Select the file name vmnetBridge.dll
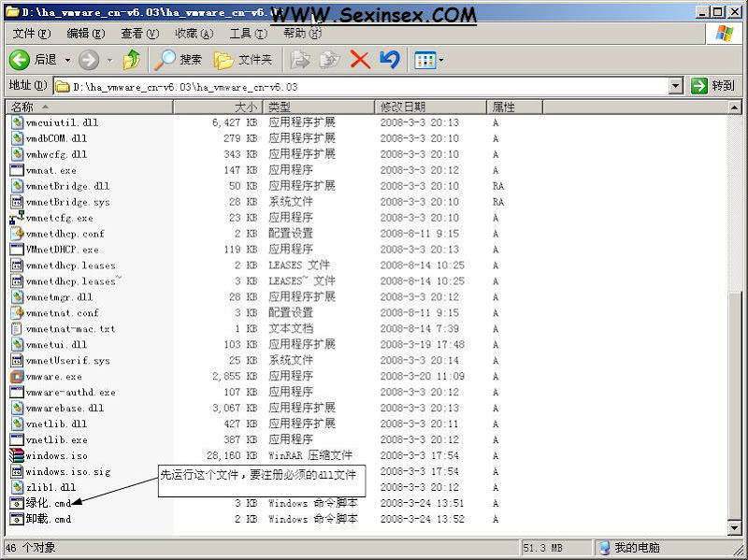The image size is (748, 560). pyautogui.click(x=67, y=186)
